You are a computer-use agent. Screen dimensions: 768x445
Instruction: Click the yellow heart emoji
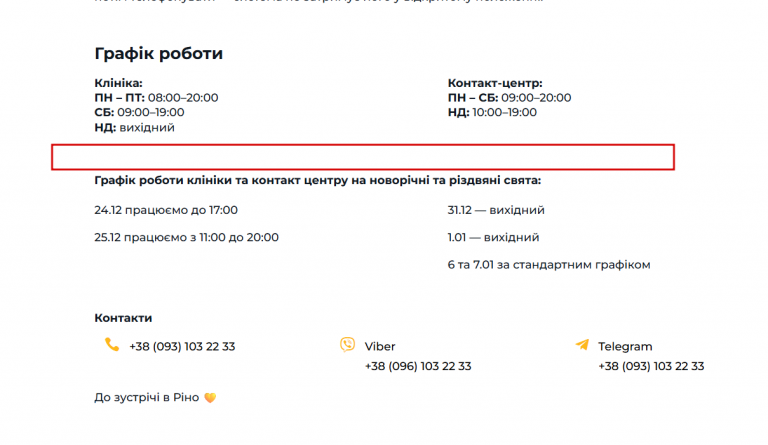tap(210, 398)
